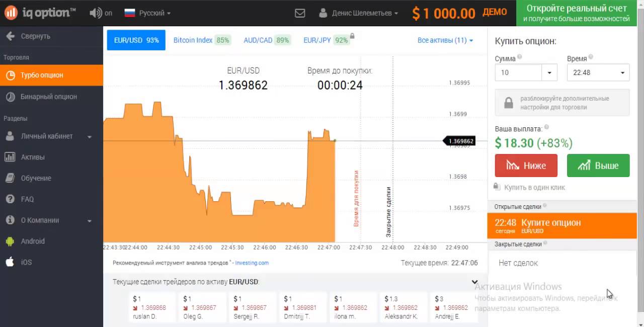The width and height of the screenshot is (644, 327).
Task: Click the О Компании info icon
Action: point(10,220)
